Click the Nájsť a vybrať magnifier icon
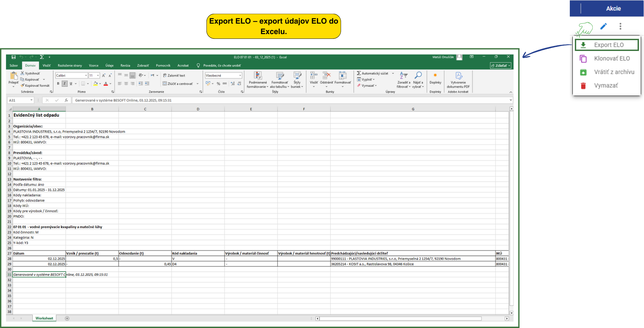 (x=418, y=76)
